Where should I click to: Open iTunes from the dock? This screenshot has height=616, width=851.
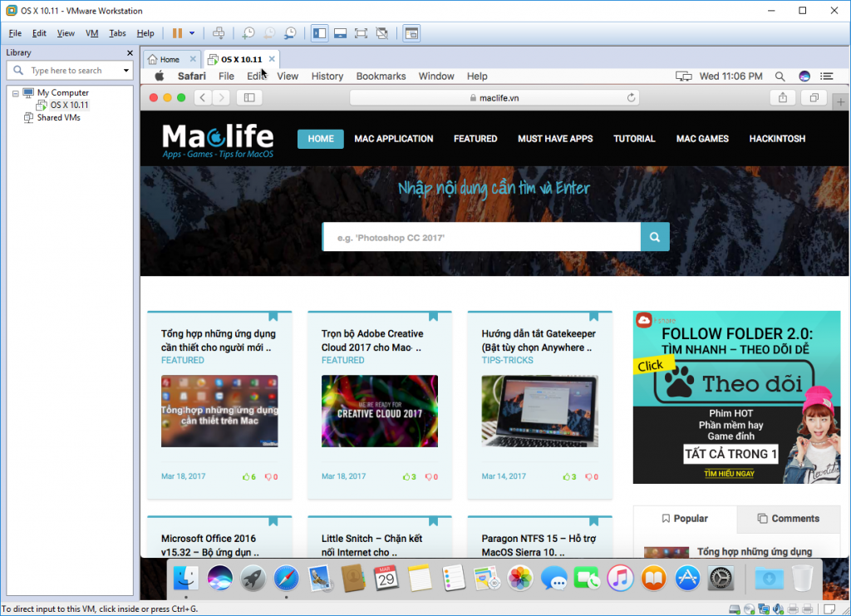619,578
